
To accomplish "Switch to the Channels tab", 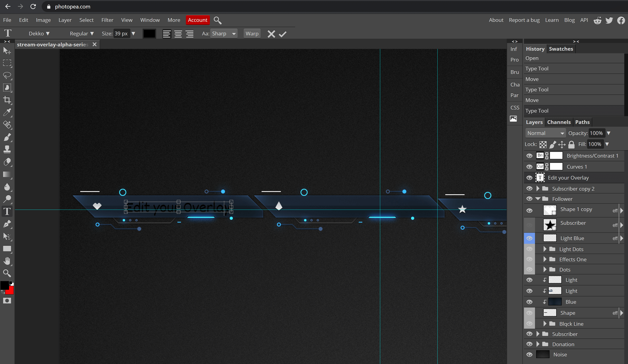I will 558,122.
